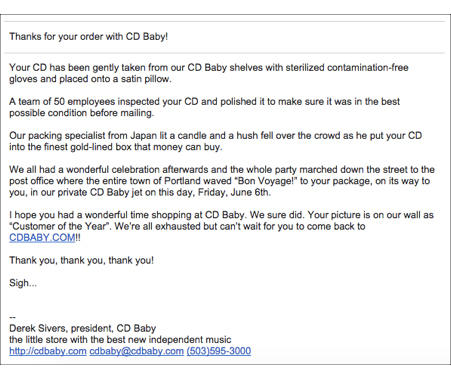Click the divider line below the header
The height and width of the screenshot is (379, 451).
click(224, 53)
